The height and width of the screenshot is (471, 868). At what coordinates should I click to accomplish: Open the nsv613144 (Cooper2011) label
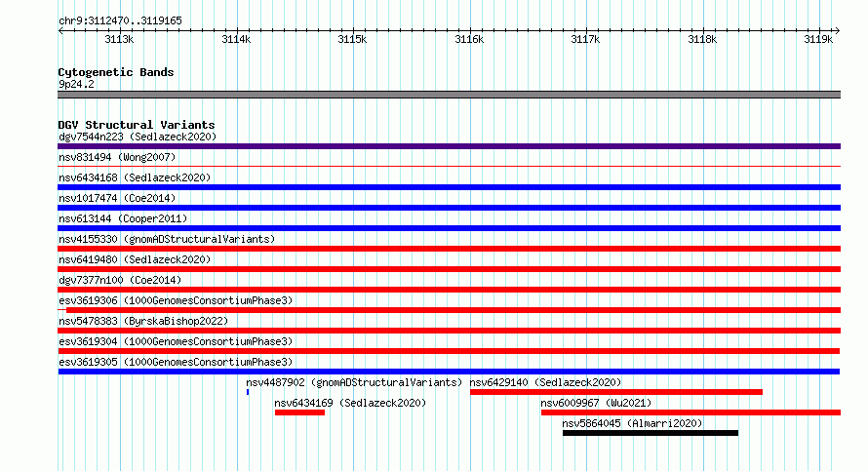coord(123,218)
